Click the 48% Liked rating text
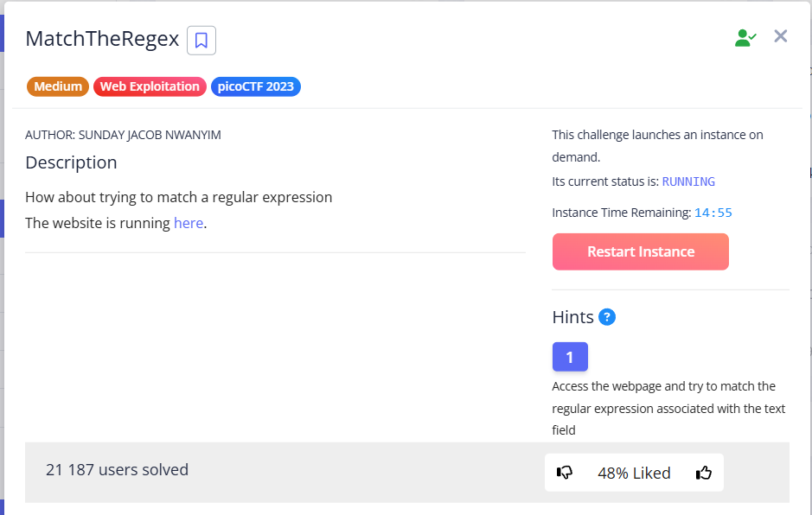 tap(634, 473)
